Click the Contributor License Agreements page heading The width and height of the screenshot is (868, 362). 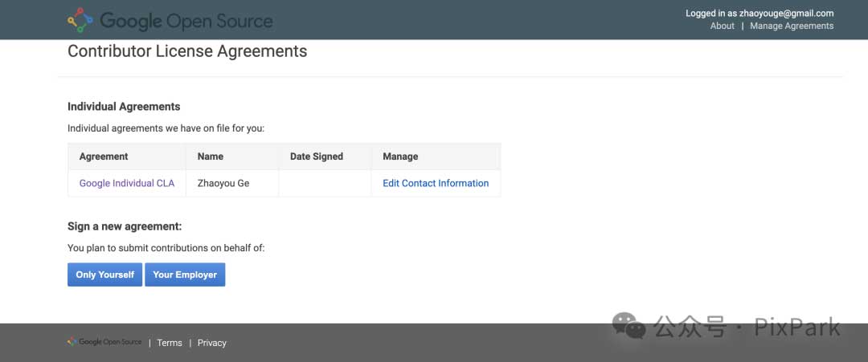coord(187,51)
